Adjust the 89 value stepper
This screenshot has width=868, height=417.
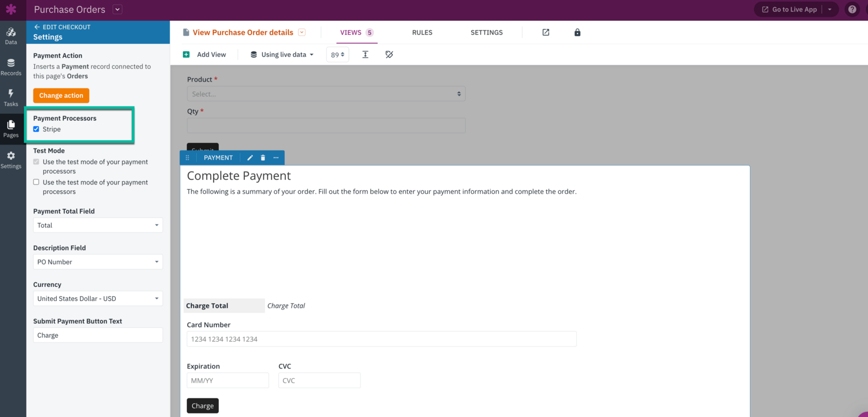click(337, 54)
